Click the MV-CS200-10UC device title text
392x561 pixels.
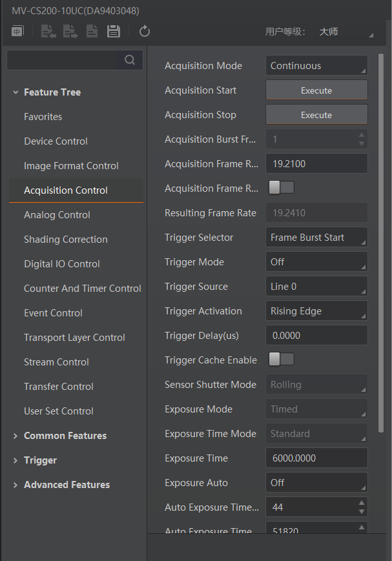[x=76, y=11]
